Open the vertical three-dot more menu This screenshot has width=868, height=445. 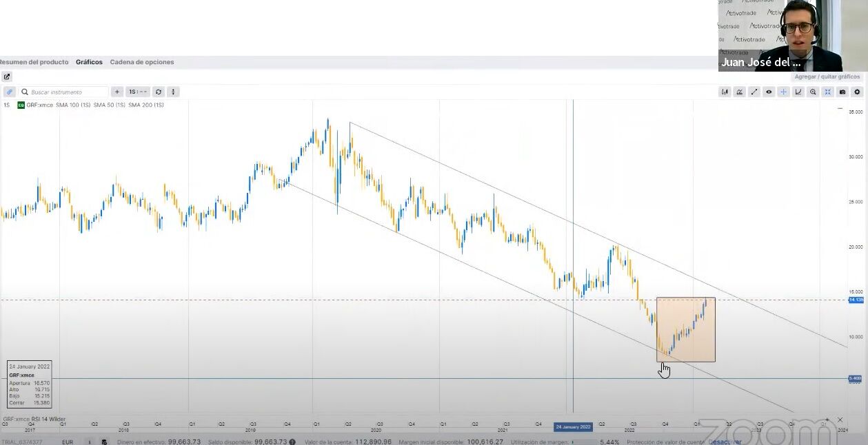click(173, 92)
